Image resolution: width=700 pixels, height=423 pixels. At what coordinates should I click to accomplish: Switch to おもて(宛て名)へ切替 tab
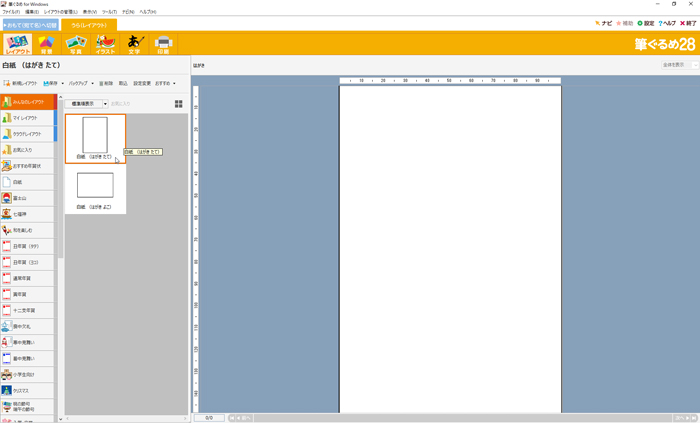click(30, 24)
